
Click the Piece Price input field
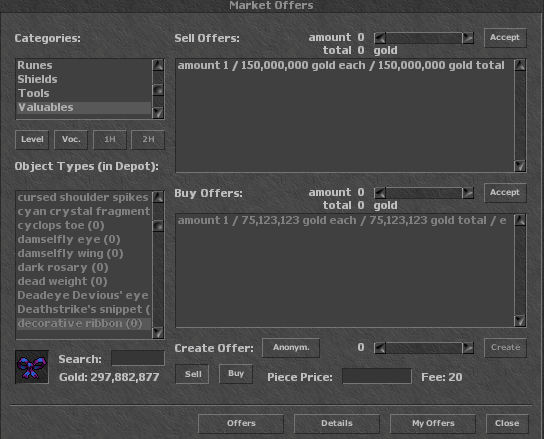pos(377,376)
